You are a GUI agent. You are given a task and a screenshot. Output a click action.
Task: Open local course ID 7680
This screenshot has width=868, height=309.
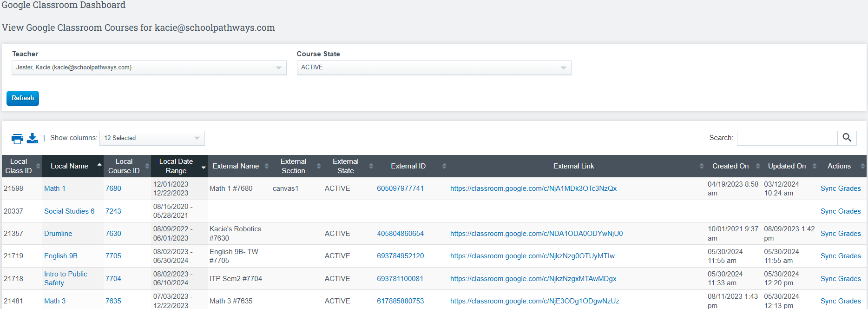pos(113,188)
